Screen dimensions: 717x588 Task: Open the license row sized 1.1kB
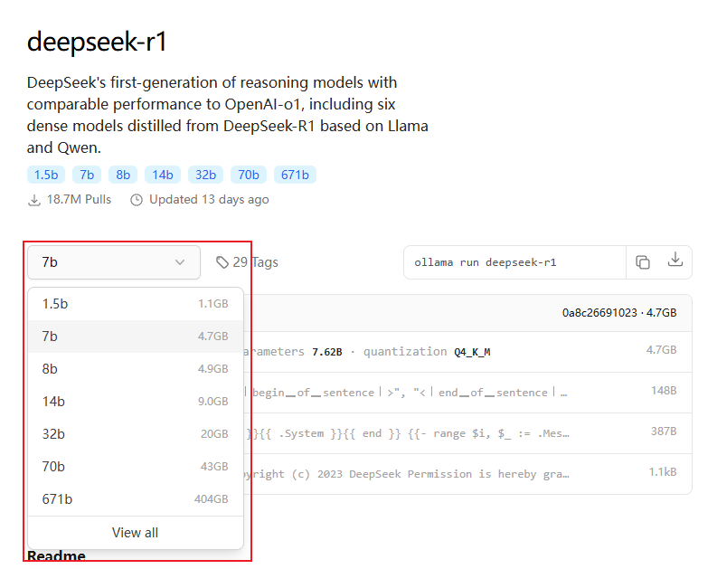[467, 474]
